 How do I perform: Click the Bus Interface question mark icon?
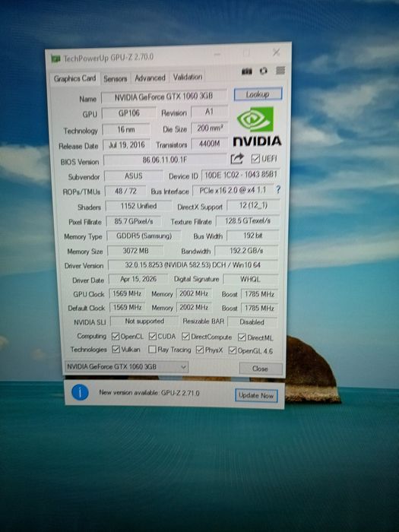pos(278,190)
